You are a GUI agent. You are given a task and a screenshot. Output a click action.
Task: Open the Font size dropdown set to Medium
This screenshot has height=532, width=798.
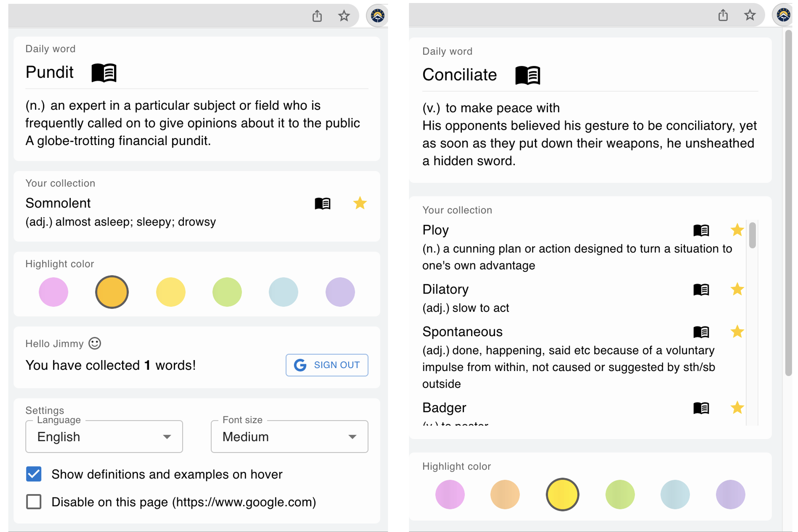pos(289,437)
